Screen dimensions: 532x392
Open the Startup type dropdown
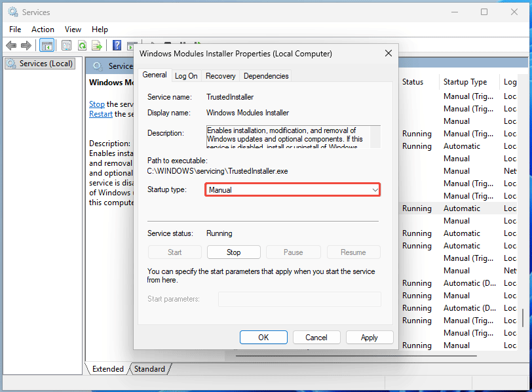(375, 189)
